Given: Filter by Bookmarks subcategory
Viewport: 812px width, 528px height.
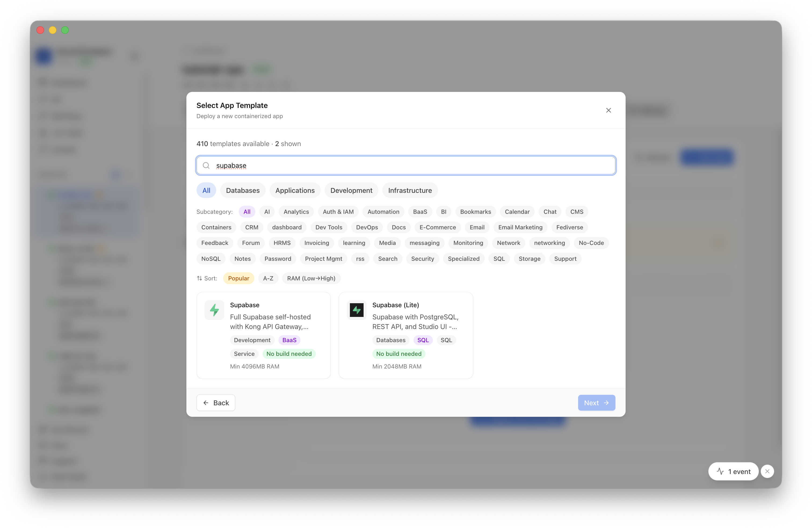Looking at the screenshot, I should pyautogui.click(x=475, y=212).
